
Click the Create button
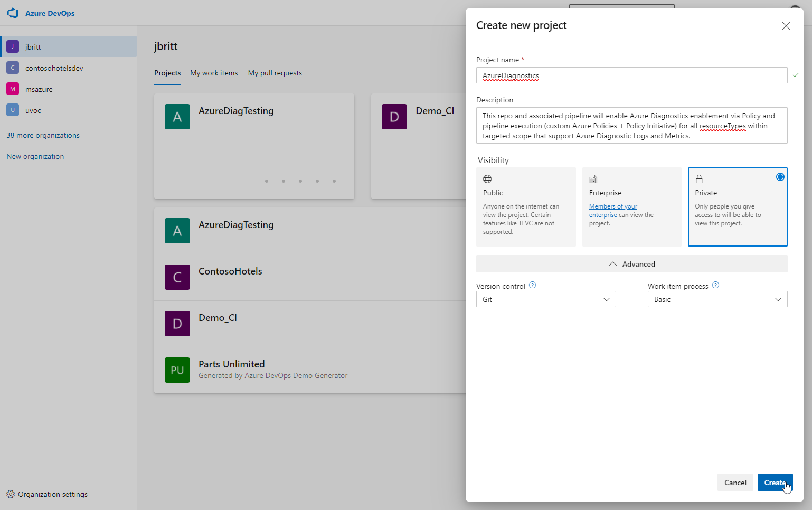[x=775, y=483]
